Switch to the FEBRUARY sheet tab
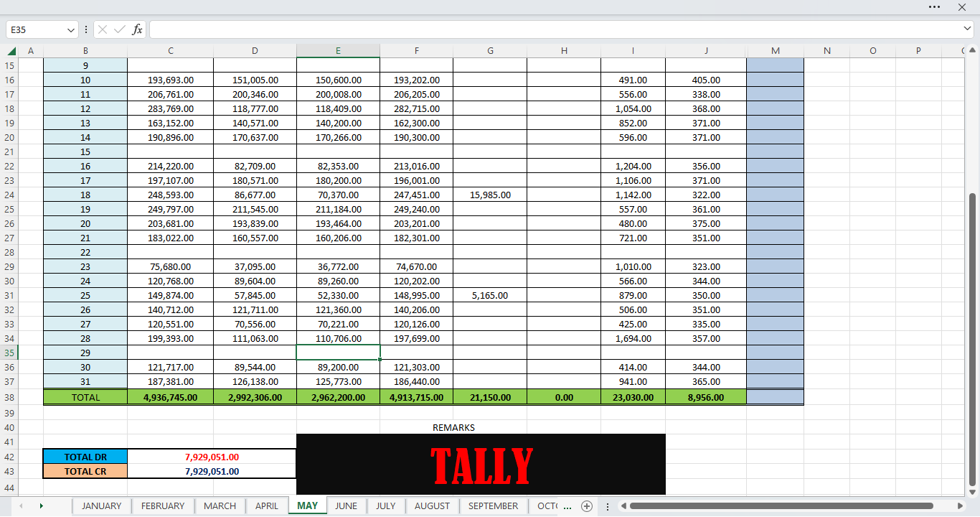The width and height of the screenshot is (980, 517). [x=163, y=506]
